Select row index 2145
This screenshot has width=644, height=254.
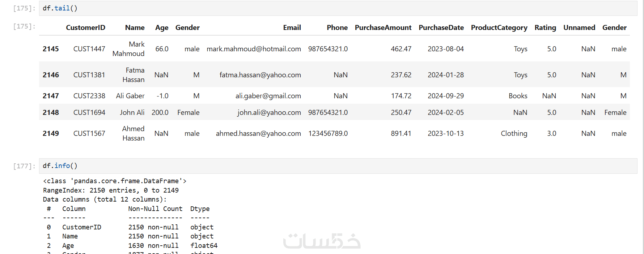[x=51, y=49]
